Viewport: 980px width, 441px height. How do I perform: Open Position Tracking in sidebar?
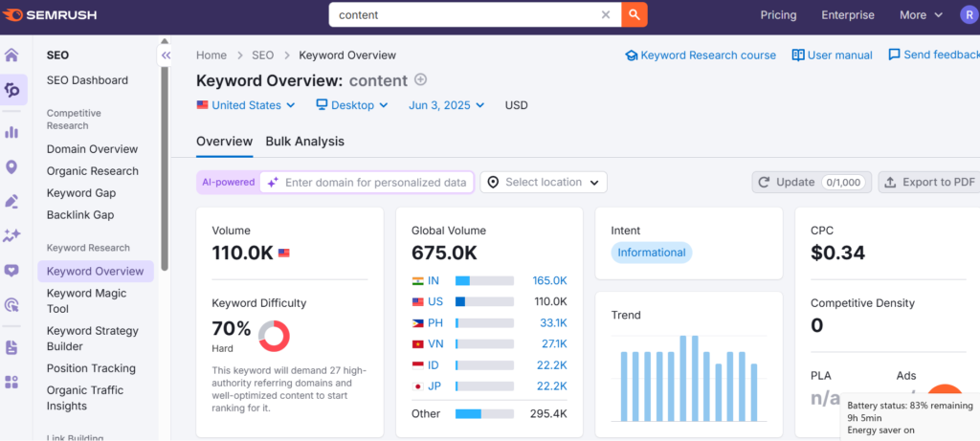click(x=91, y=368)
